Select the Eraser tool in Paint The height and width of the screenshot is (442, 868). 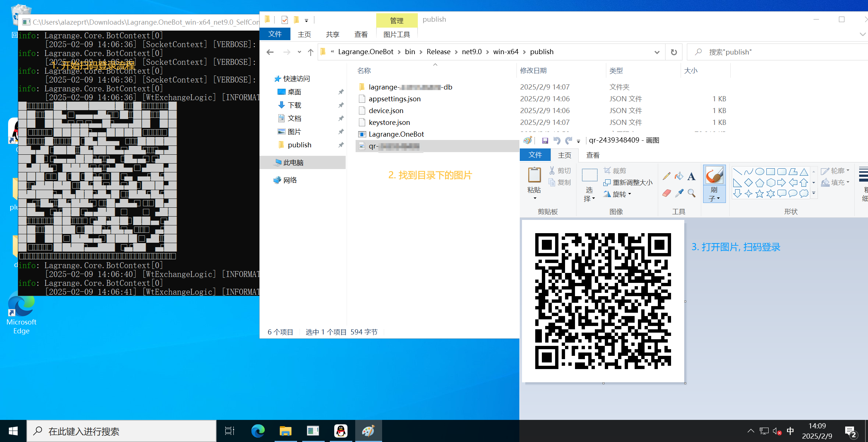667,193
